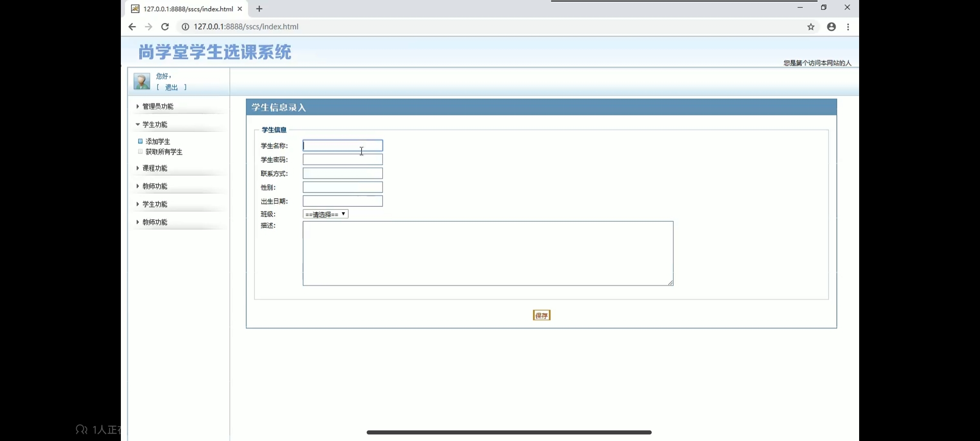The width and height of the screenshot is (980, 441).
Task: Open a new tab with the plus button
Action: tap(259, 9)
